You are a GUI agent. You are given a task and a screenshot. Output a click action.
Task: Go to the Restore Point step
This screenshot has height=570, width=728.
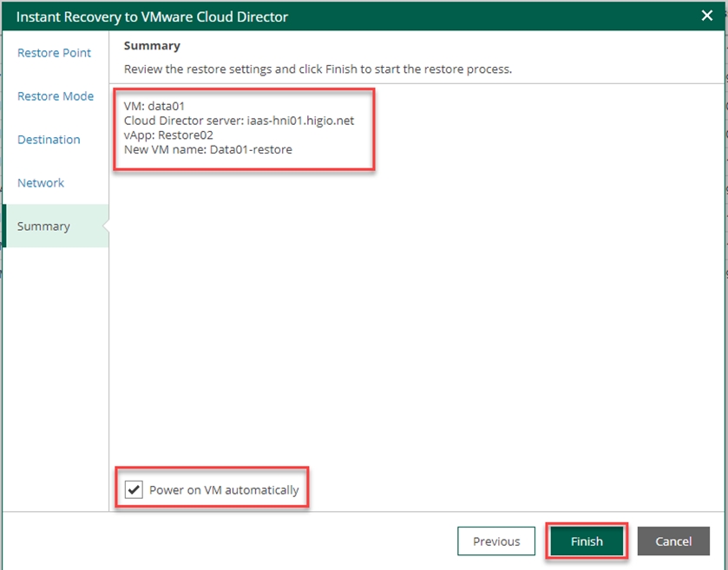click(54, 53)
